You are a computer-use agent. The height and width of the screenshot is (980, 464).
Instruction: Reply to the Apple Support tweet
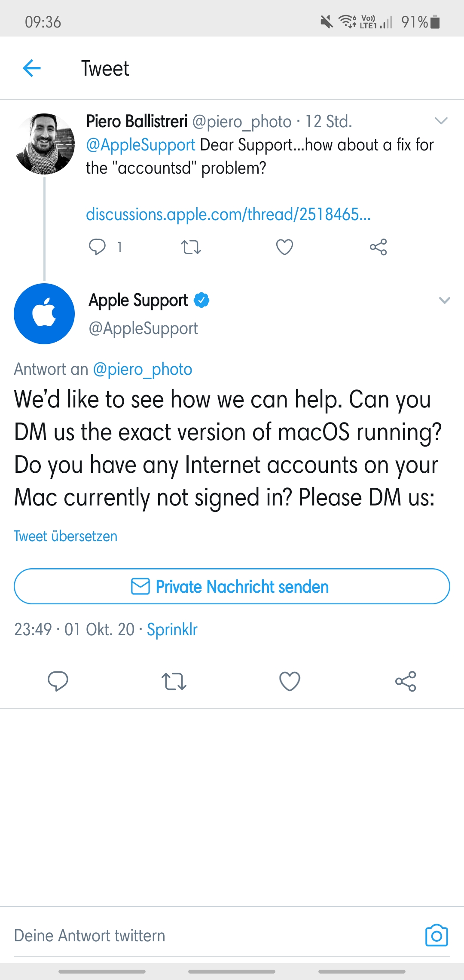pyautogui.click(x=58, y=681)
